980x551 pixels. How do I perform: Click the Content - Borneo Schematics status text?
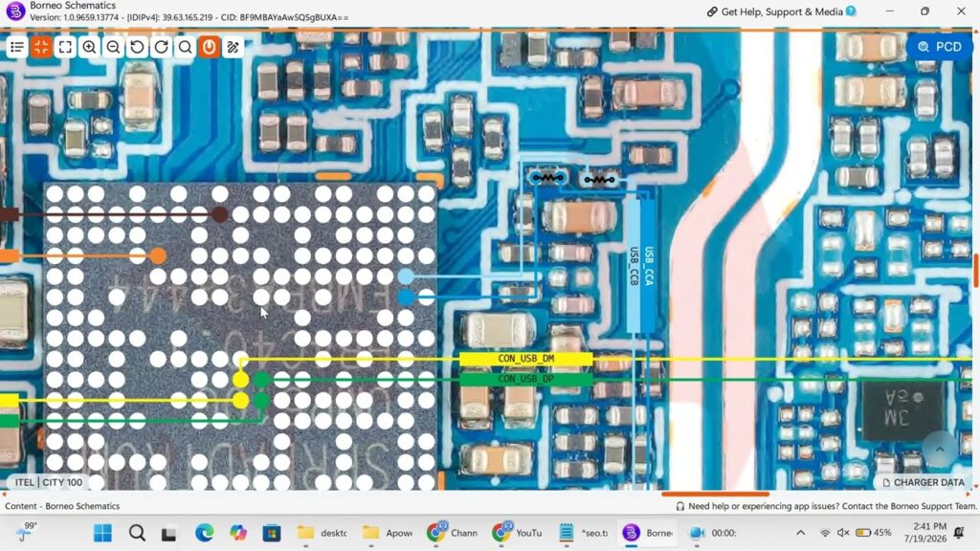coord(62,506)
